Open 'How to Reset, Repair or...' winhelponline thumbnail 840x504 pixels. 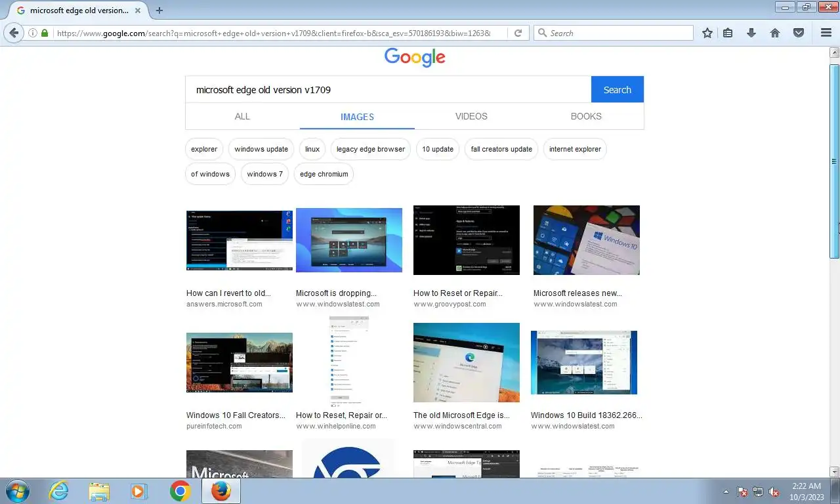tap(349, 362)
